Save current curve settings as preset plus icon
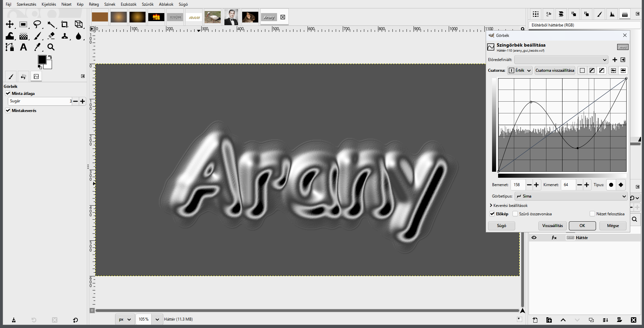 615,60
